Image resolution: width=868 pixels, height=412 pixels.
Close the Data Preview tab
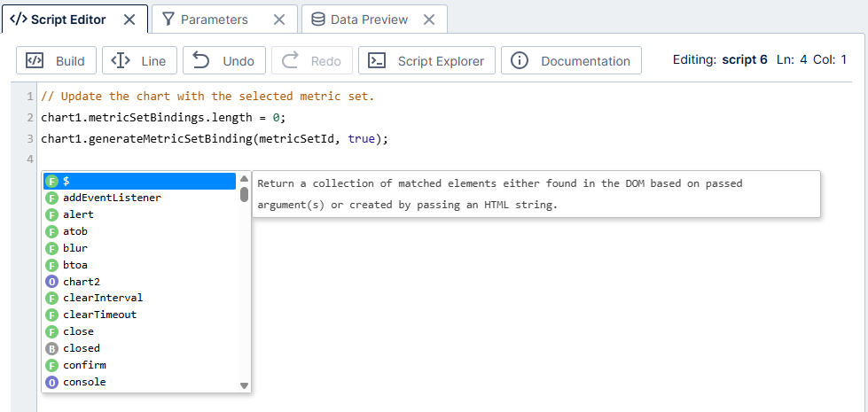[x=429, y=19]
